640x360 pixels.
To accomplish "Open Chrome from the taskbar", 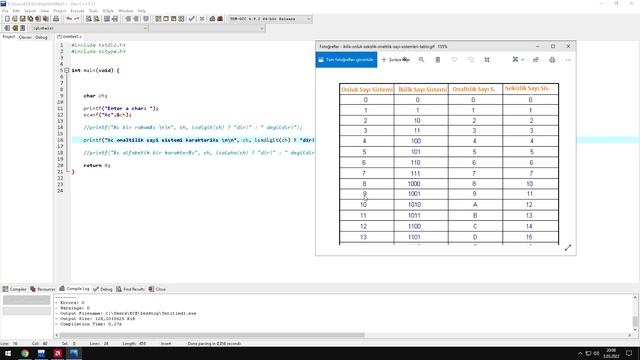I will (25, 353).
